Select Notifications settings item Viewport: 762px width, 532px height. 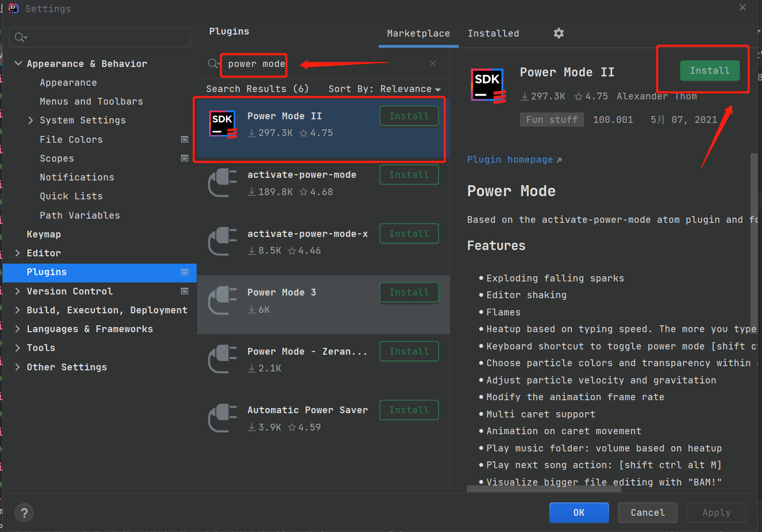coord(77,177)
